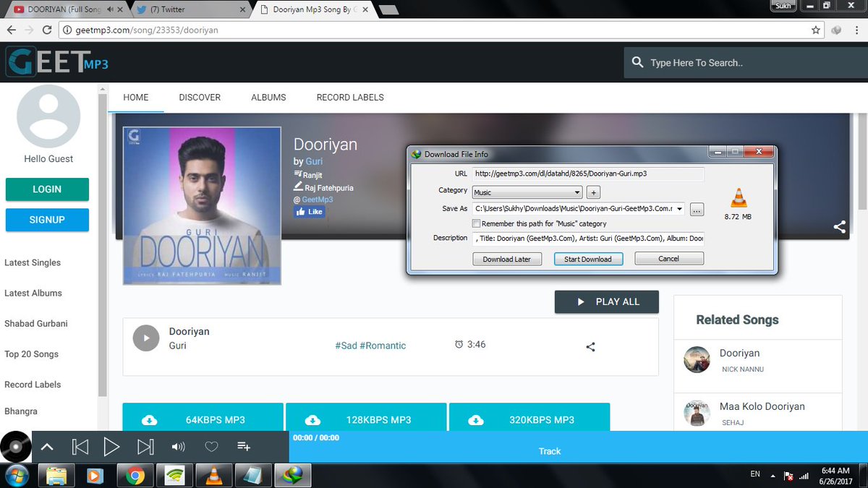Image resolution: width=868 pixels, height=488 pixels.
Task: Expand the player panel chevron
Action: [x=47, y=447]
